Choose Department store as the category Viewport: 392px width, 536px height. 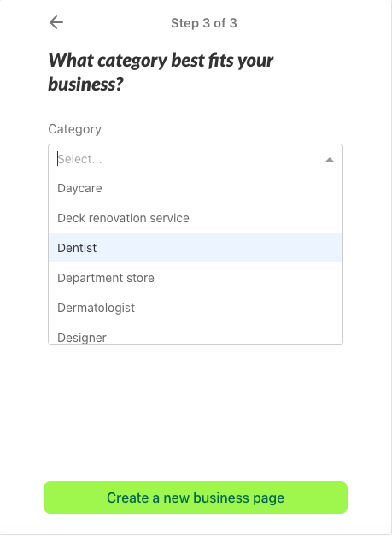point(196,278)
